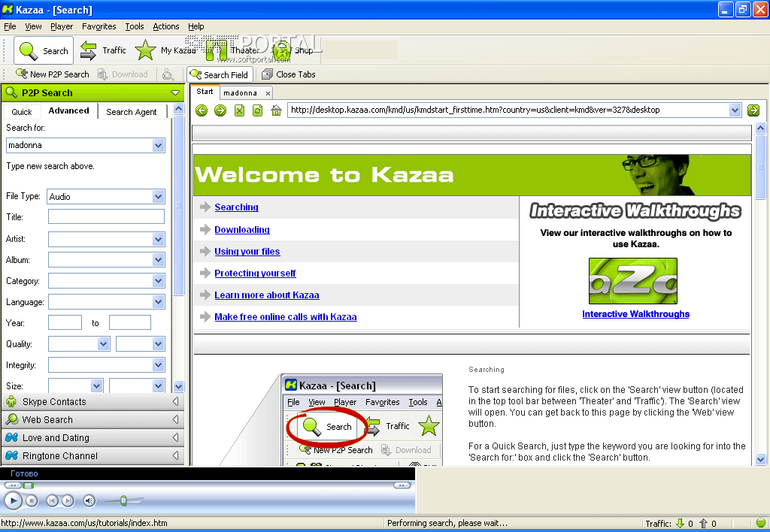Click the Interactive Walkthroughs thumbnail image
The image size is (770, 532).
tap(633, 281)
